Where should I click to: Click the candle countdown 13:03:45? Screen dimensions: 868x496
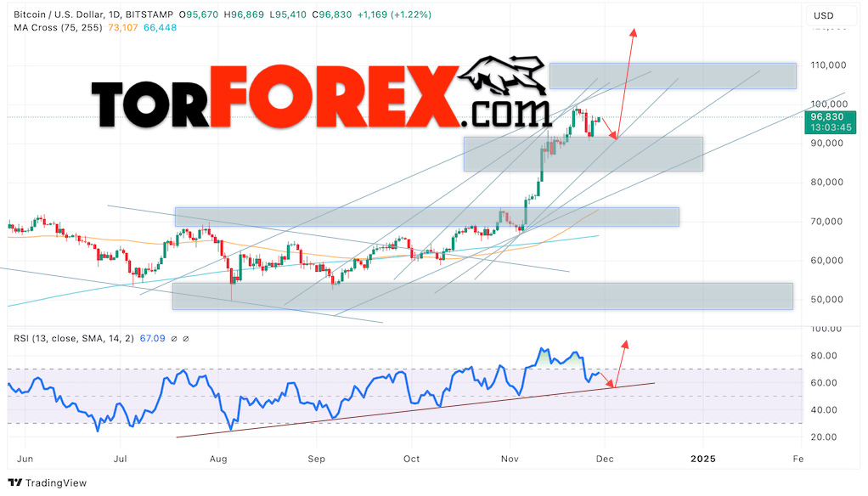click(x=831, y=127)
